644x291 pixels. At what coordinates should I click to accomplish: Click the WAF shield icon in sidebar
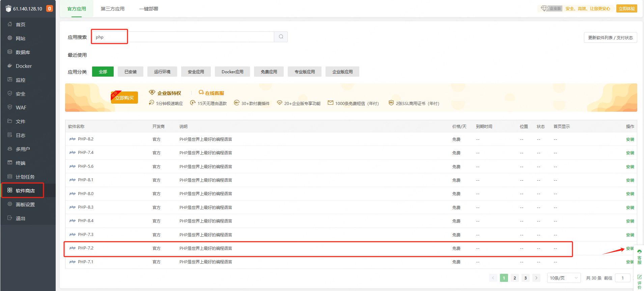10,107
